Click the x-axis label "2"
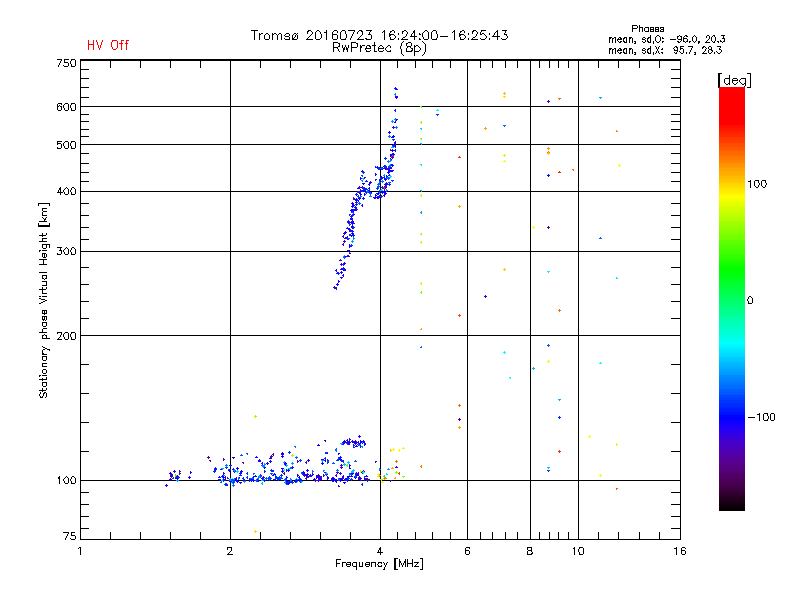The image size is (800, 600). [x=230, y=551]
